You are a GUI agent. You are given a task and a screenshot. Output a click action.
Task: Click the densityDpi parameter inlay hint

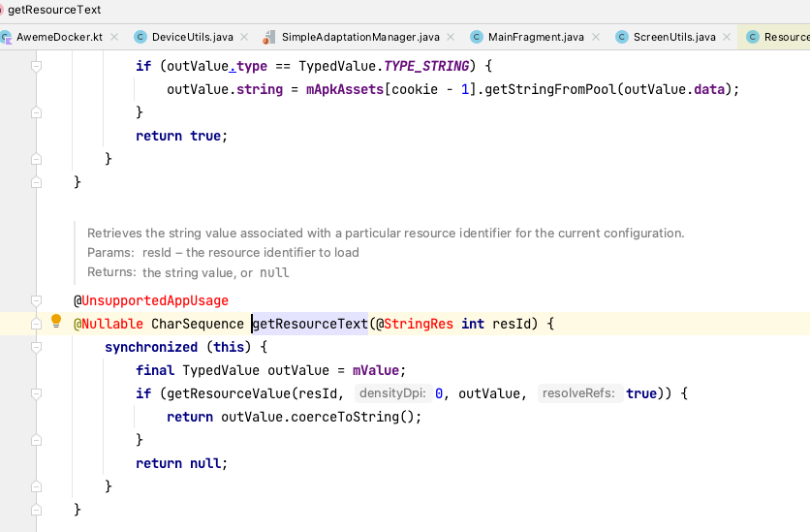click(392, 393)
